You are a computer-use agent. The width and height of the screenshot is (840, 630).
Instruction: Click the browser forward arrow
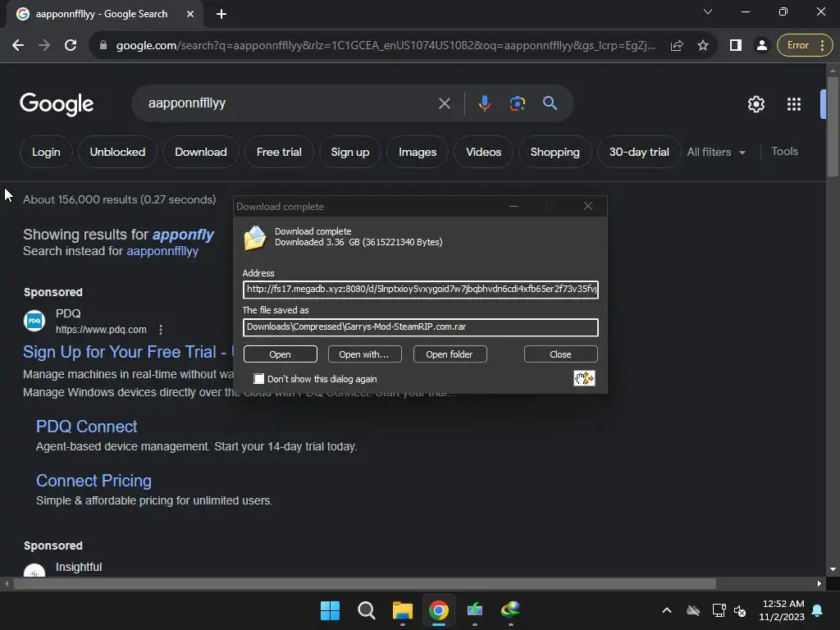coord(44,46)
